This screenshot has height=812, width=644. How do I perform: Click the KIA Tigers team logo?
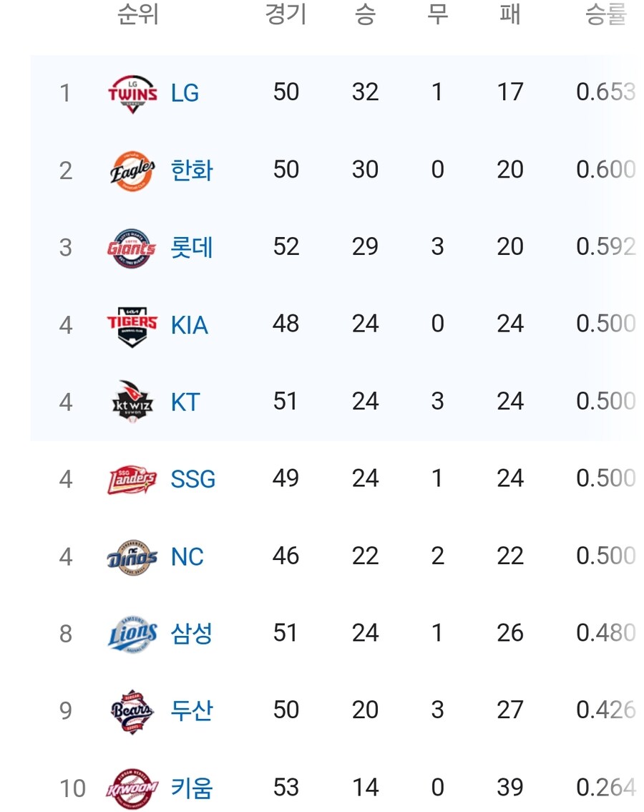[132, 325]
